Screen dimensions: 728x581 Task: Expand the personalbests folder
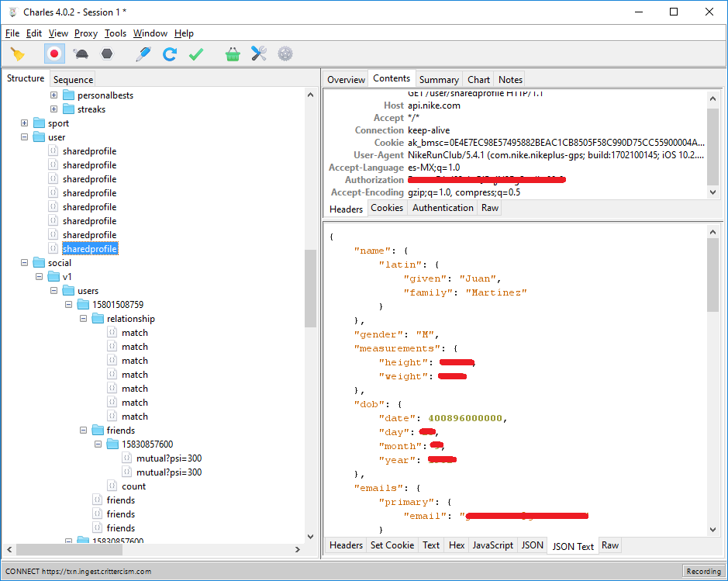pos(54,95)
